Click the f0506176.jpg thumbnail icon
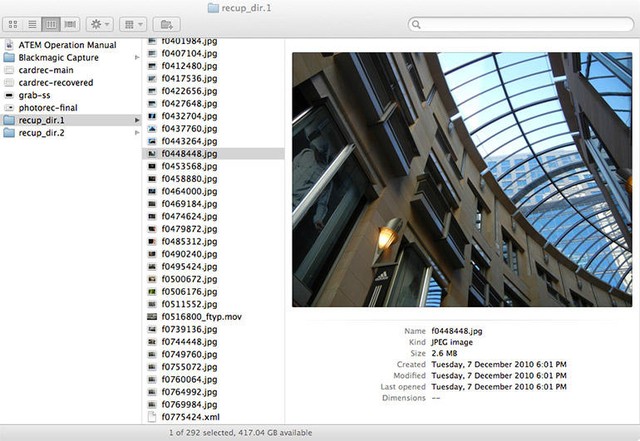The width and height of the screenshot is (640, 441). 152,292
